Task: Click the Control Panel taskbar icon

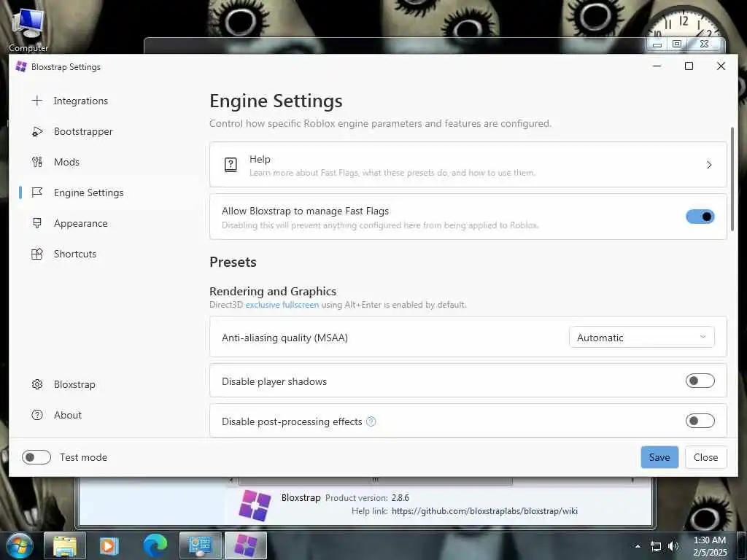Action: 200,545
